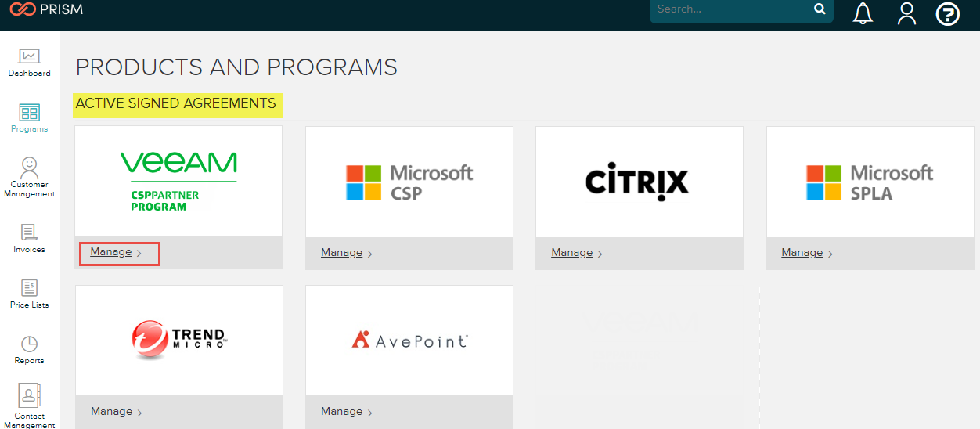Click the Citrix logo tile
The width and height of the screenshot is (980, 429).
click(x=639, y=182)
